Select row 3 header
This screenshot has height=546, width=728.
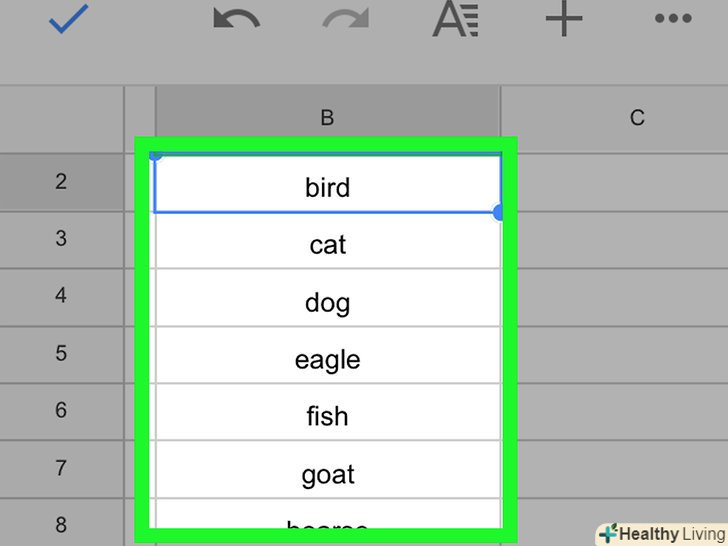click(62, 239)
